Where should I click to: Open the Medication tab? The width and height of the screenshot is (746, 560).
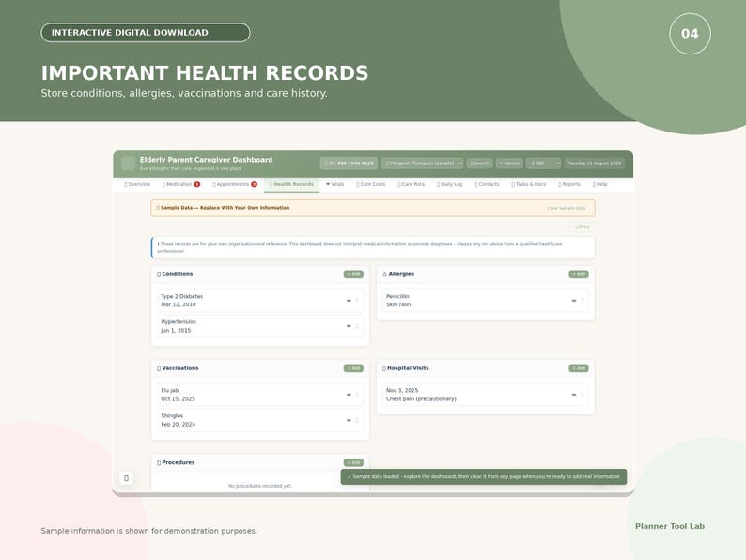tap(181, 184)
